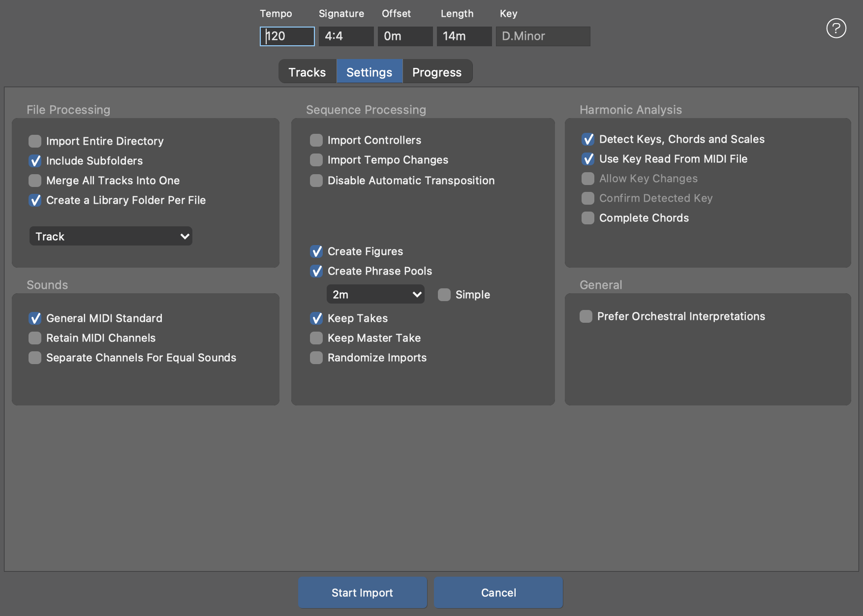Switch to the Progress tab

pyautogui.click(x=437, y=72)
